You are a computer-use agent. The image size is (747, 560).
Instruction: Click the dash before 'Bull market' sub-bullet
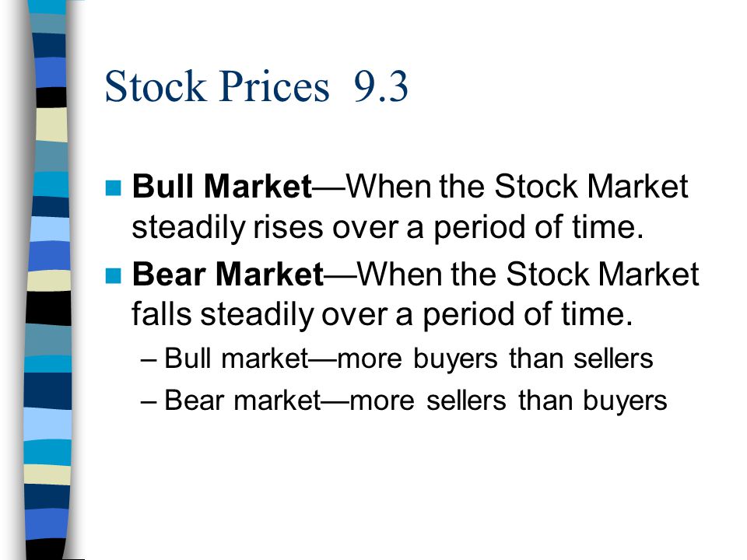tap(149, 360)
